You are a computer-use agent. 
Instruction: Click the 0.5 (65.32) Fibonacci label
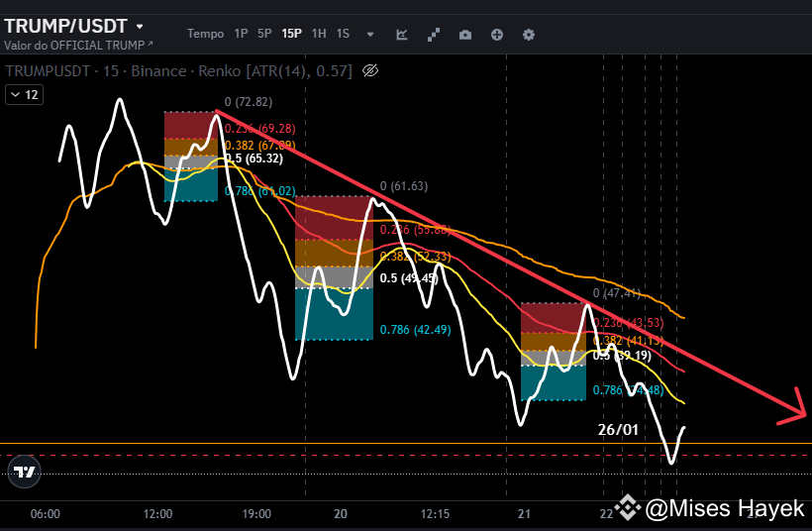point(254,159)
